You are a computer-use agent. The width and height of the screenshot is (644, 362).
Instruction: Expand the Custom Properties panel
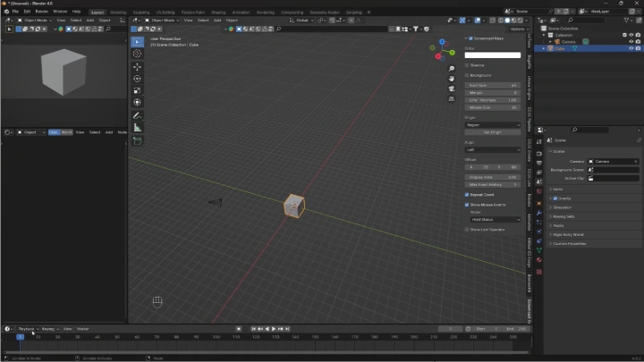(x=594, y=244)
